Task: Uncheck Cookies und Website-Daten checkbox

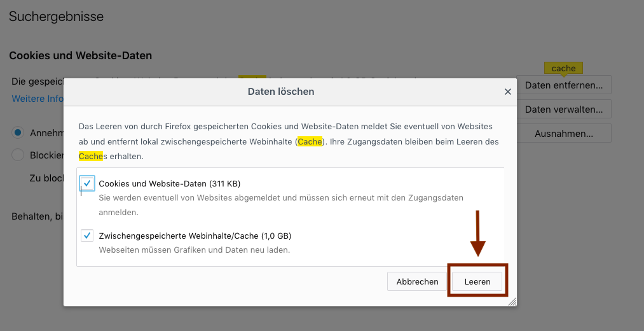Action: pyautogui.click(x=87, y=183)
